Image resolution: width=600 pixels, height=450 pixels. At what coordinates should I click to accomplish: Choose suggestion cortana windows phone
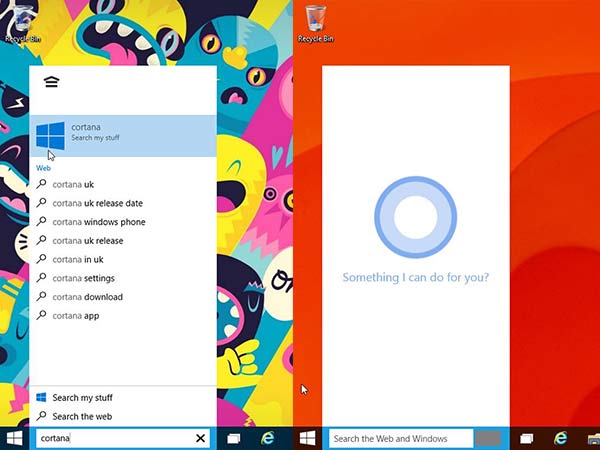[99, 222]
